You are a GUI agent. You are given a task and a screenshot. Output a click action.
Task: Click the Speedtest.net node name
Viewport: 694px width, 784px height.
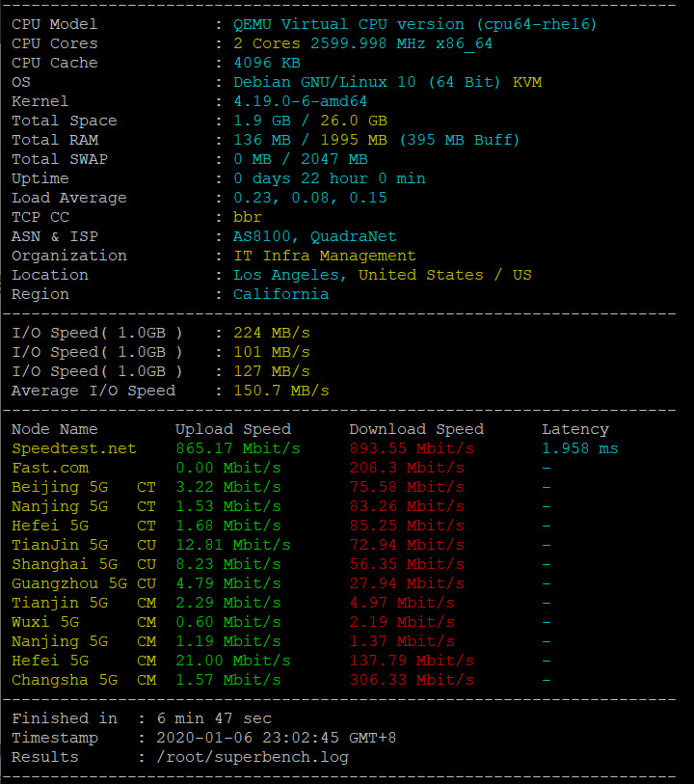74,448
